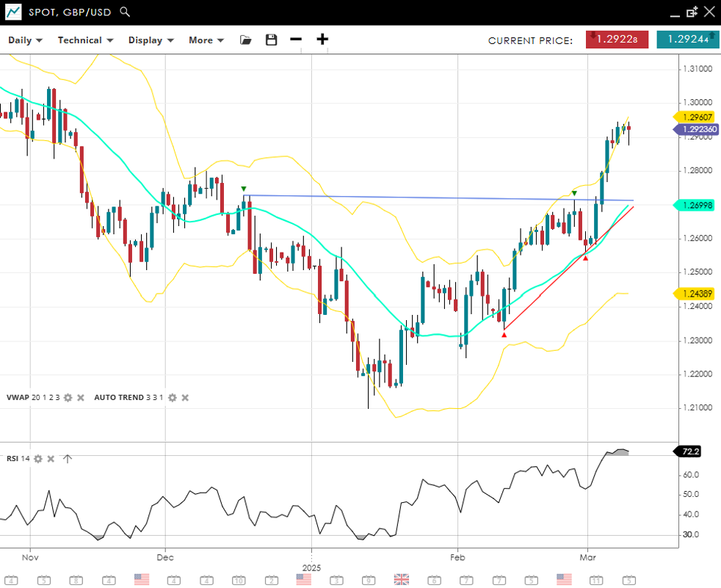The height and width of the screenshot is (588, 721).
Task: Expand the Daily timeframe dropdown
Action: 25,40
